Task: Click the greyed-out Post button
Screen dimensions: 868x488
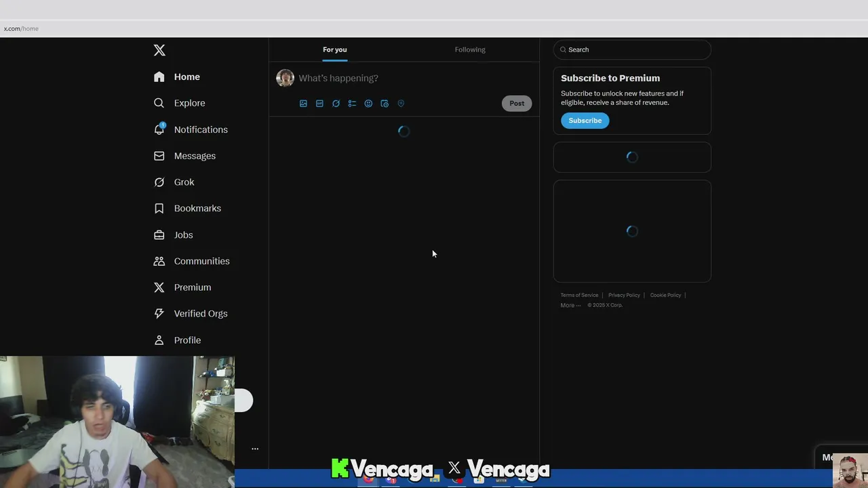Action: coord(517,104)
